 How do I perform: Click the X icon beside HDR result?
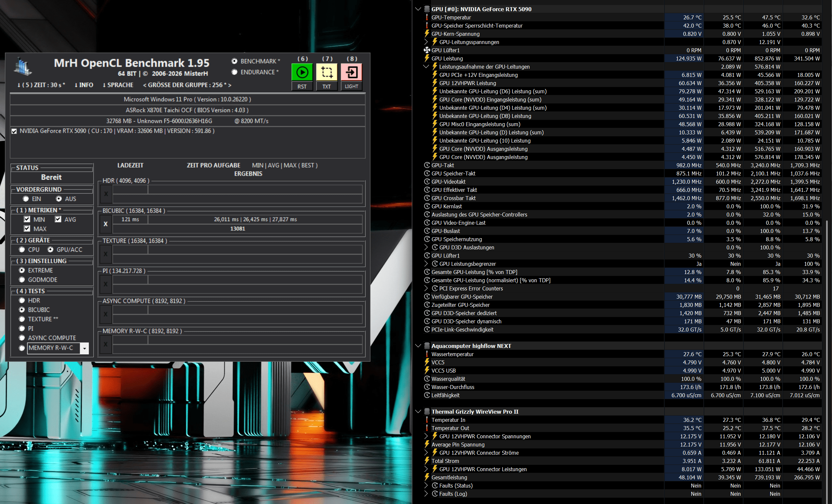106,194
